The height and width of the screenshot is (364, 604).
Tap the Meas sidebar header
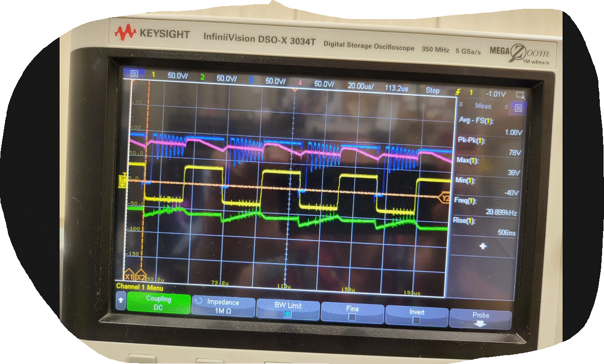click(x=483, y=106)
